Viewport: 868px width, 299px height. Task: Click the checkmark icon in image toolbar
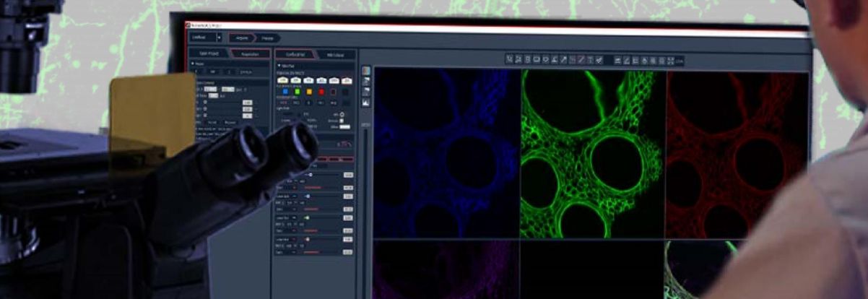[599, 60]
